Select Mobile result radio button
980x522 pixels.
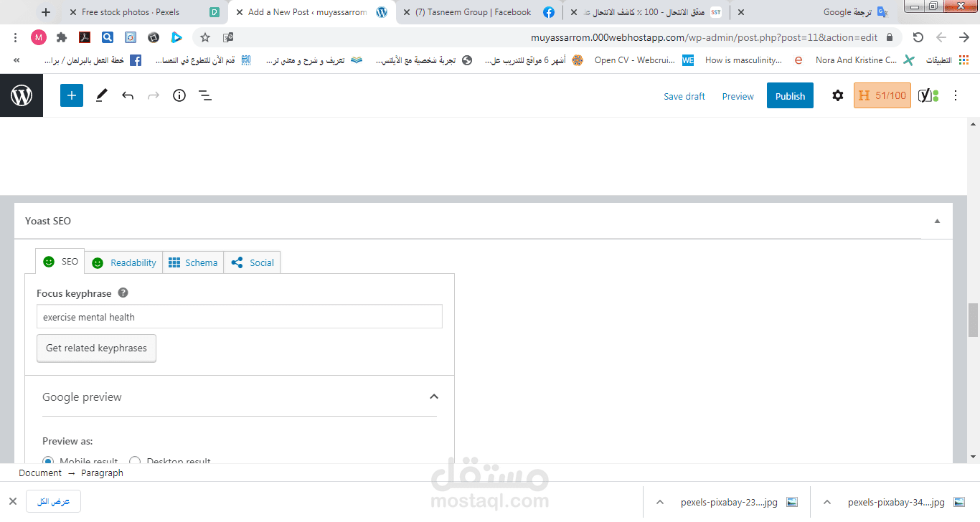[48, 462]
